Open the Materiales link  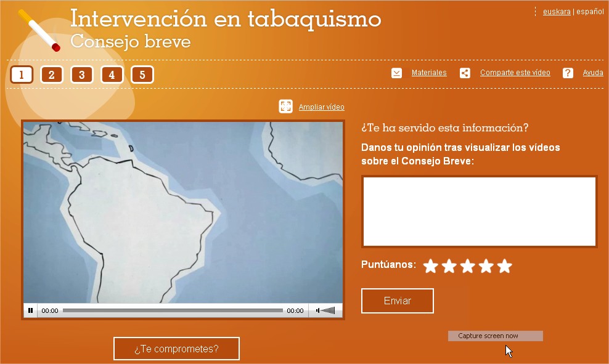pos(429,73)
